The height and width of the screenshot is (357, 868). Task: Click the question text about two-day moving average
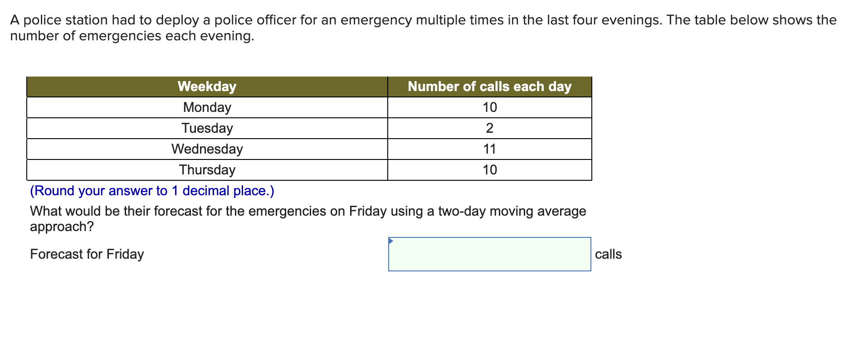click(307, 211)
